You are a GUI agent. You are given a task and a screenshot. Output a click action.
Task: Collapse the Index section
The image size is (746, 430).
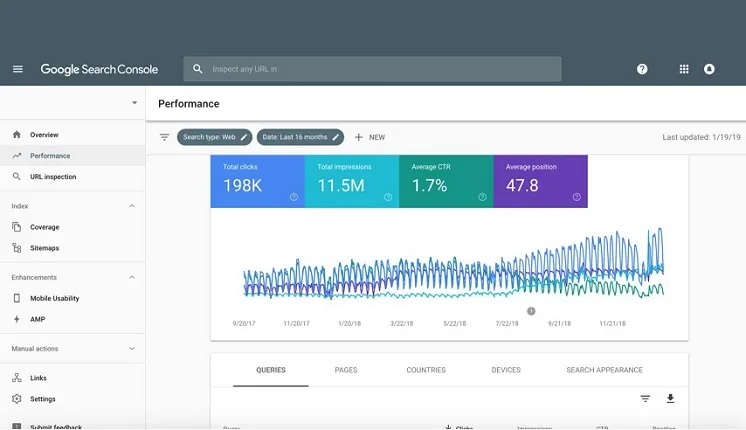132,206
